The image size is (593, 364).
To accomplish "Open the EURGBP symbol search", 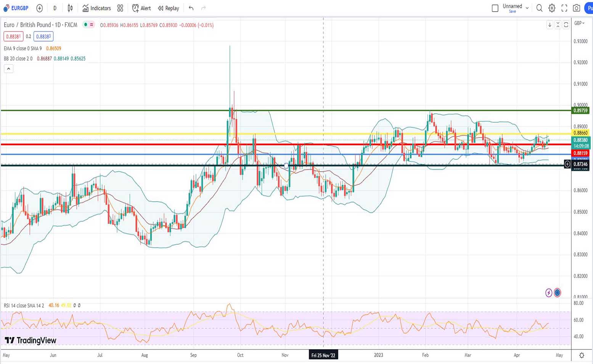I will point(16,8).
